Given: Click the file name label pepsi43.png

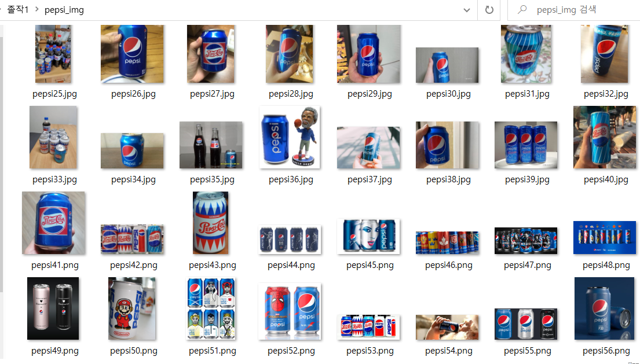Looking at the screenshot, I should [212, 265].
